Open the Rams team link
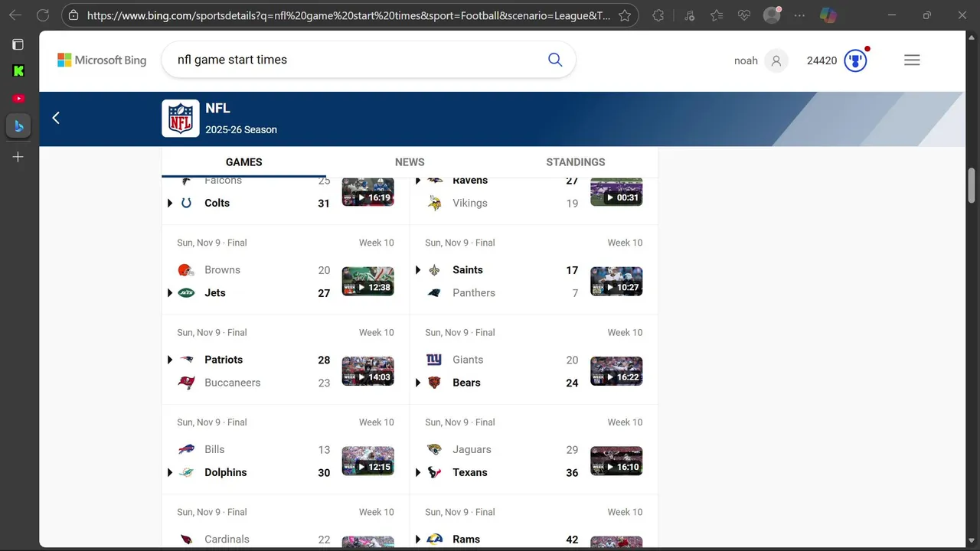This screenshot has width=980, height=551. click(466, 540)
